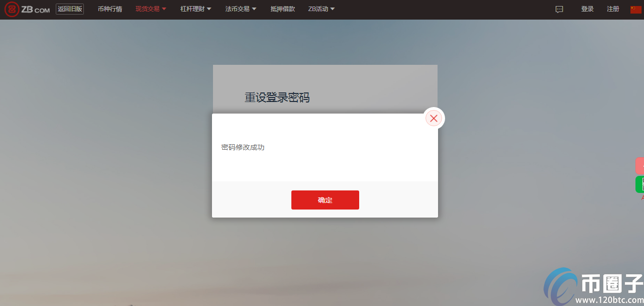This screenshot has width=644, height=306.
Task: Click the www.120btc.com watermark text
Action: tap(608, 300)
